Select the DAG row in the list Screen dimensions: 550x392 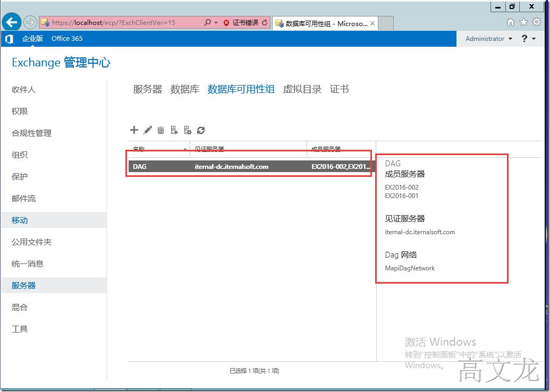click(252, 167)
